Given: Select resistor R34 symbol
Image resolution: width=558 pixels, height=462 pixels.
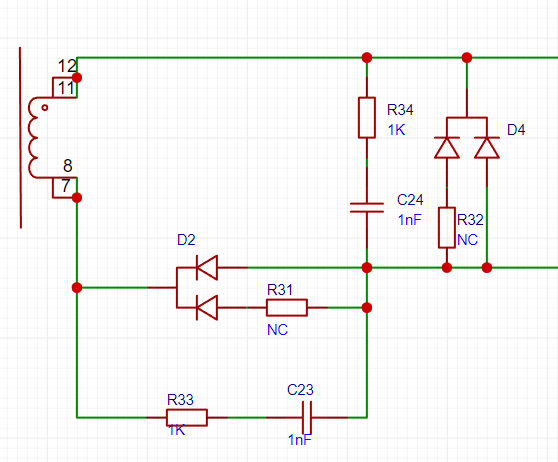Looking at the screenshot, I should tap(367, 117).
